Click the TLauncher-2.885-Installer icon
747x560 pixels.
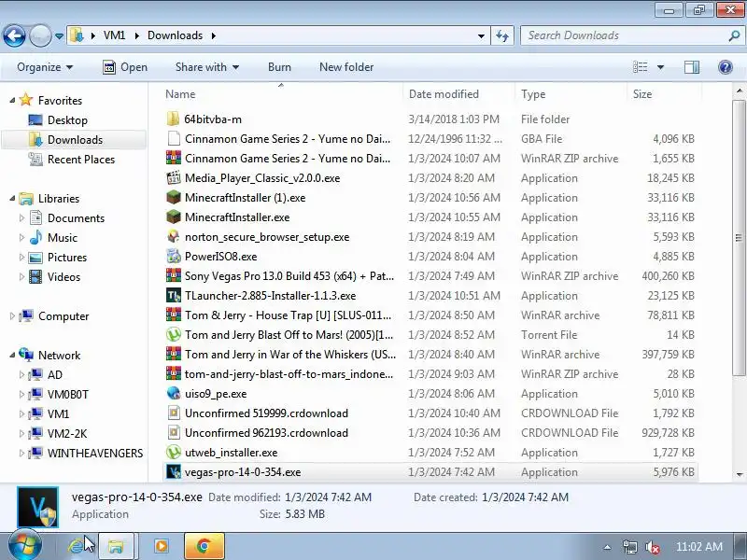pos(174,295)
